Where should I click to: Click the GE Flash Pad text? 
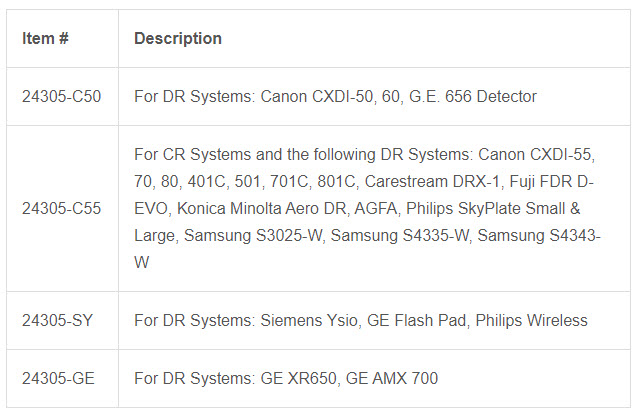[x=416, y=320]
